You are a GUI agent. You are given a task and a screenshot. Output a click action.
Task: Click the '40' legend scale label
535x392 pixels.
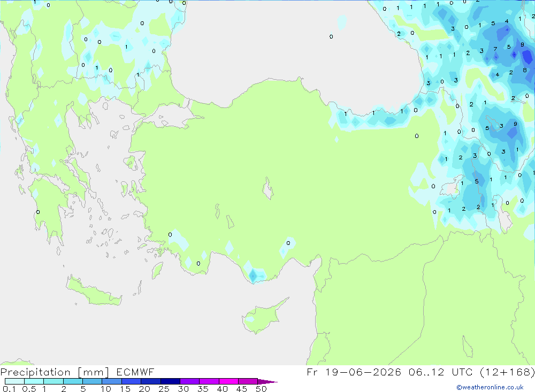[x=223, y=389]
